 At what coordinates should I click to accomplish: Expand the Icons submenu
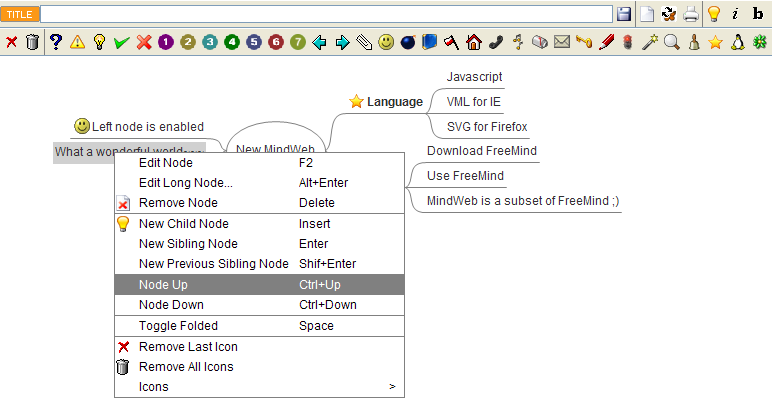click(259, 387)
